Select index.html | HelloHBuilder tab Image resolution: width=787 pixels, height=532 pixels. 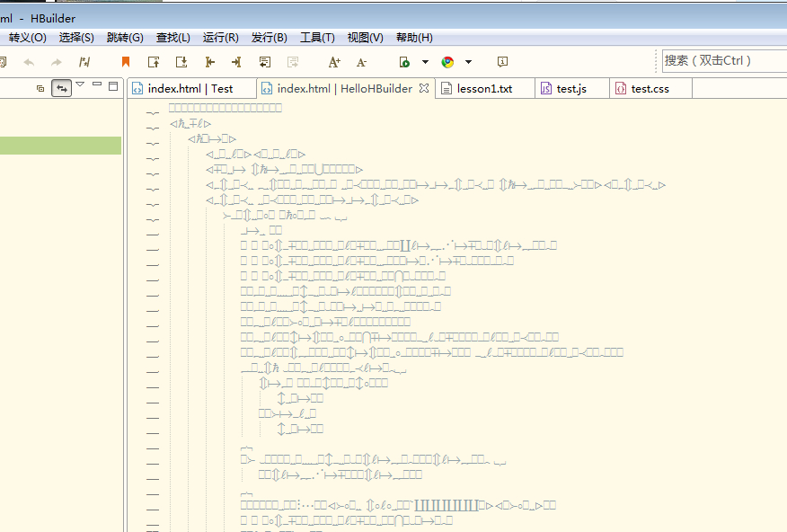[344, 89]
